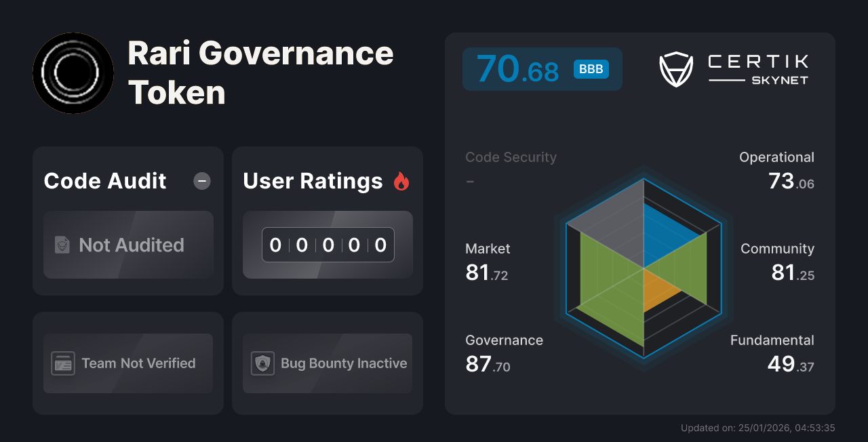Toggle the Bug Bounty Inactive state
868x442 pixels.
327,363
